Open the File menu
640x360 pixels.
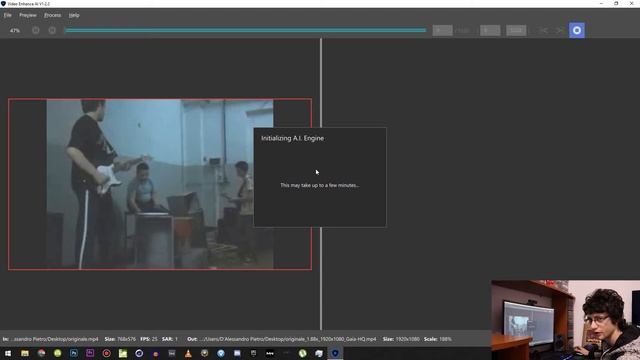(7, 15)
